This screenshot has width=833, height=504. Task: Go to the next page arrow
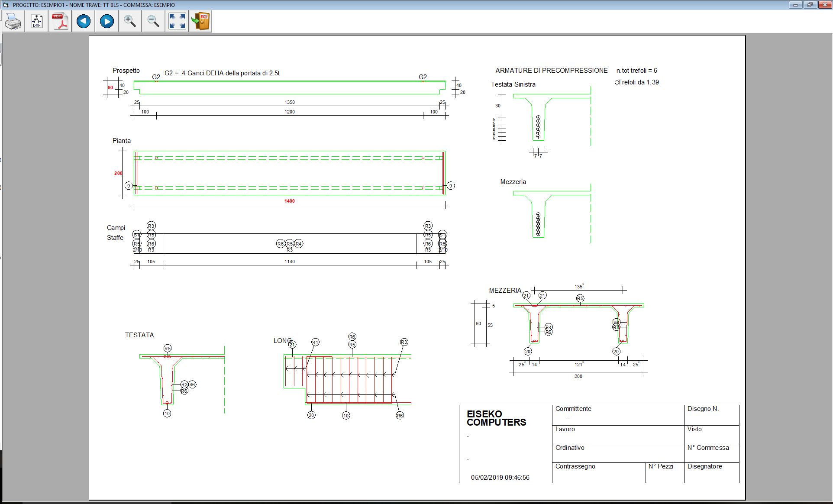point(107,21)
